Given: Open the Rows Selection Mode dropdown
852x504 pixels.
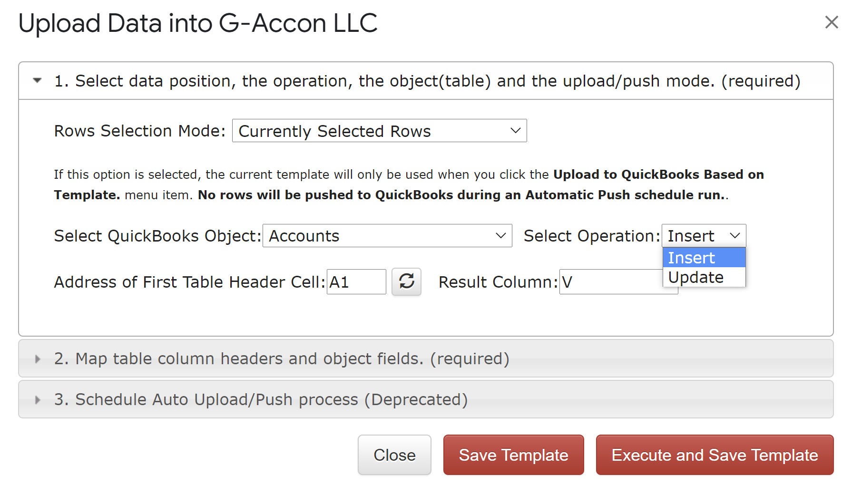Looking at the screenshot, I should tap(379, 131).
